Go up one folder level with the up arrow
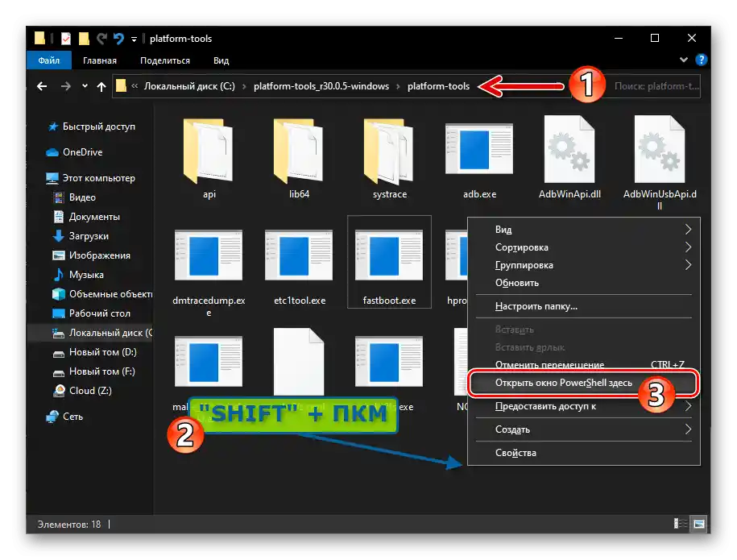Viewport: 737px width, 560px height. tap(101, 86)
